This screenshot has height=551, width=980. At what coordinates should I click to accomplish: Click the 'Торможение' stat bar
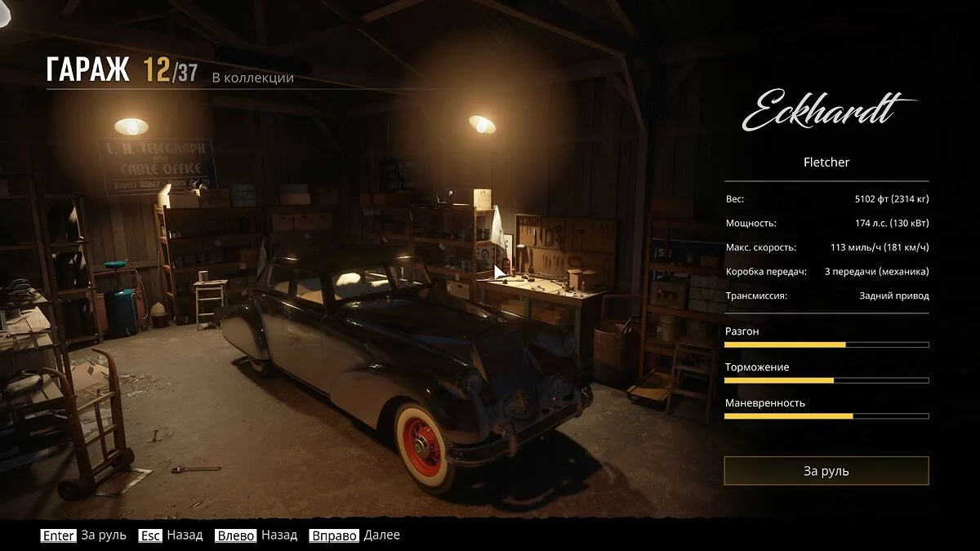(826, 380)
